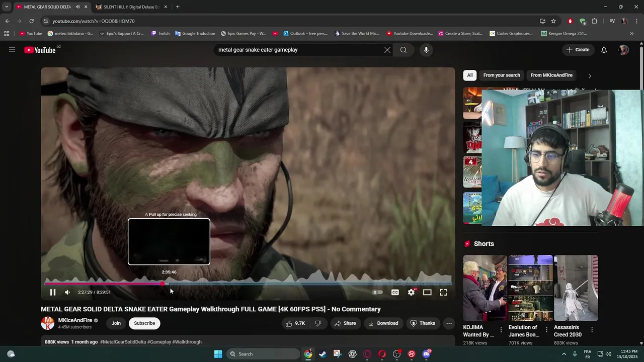644x362 pixels.
Task: Open the MKIceAndFire channel avatar
Action: (48, 323)
